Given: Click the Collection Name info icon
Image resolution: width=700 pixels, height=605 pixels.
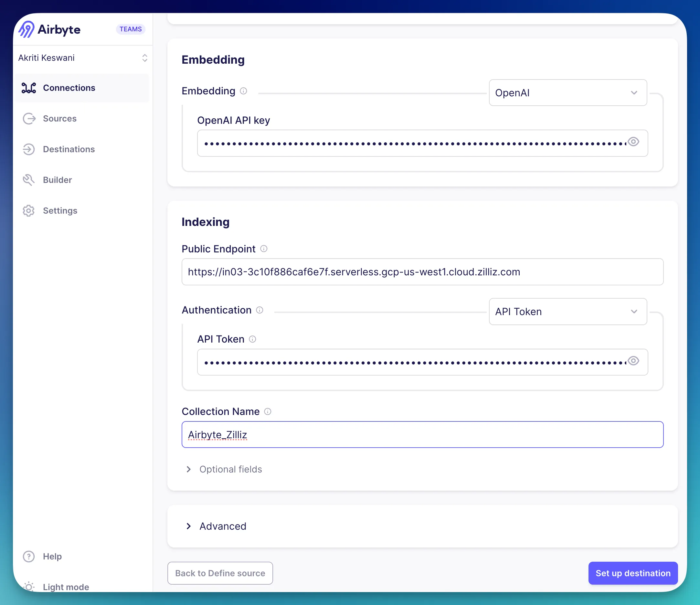Looking at the screenshot, I should tap(268, 411).
